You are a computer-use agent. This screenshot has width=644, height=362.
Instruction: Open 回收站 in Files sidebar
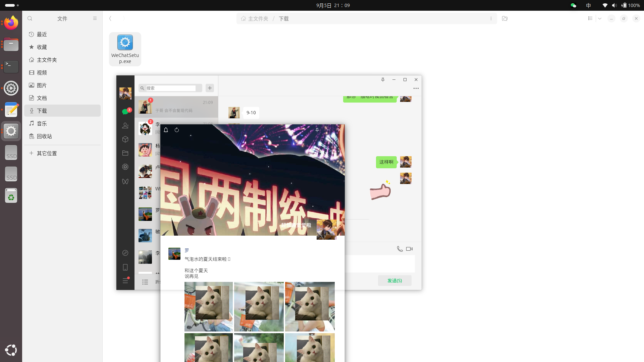click(x=62, y=136)
